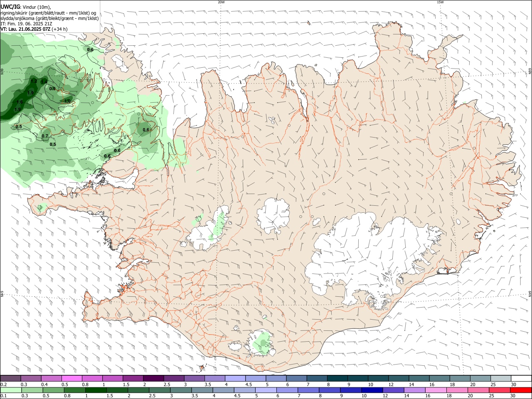Select the 0.9 precipitation value on the map

click(52, 89)
